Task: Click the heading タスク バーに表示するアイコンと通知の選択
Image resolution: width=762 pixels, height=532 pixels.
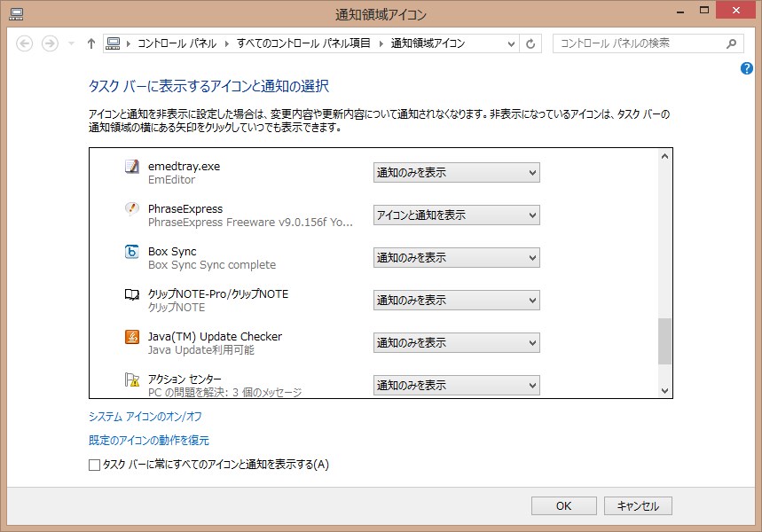Action: (209, 87)
